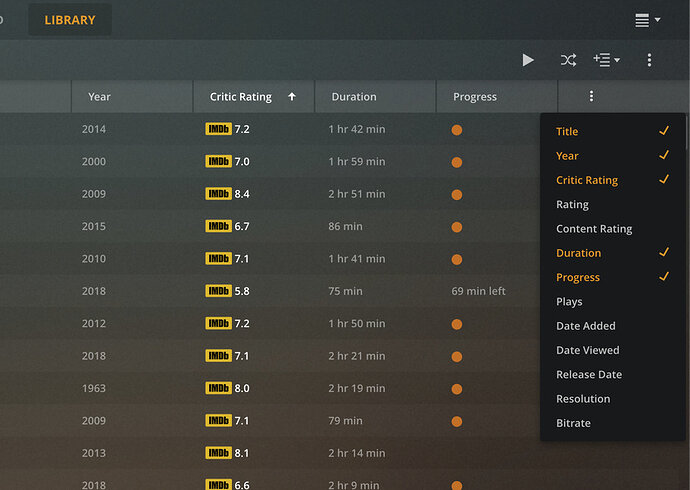Viewport: 690px width, 490px height.
Task: Select the '1 hr 59 min' duration cell
Action: click(x=356, y=161)
